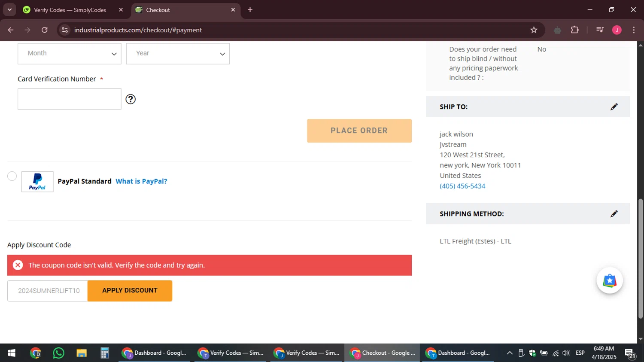
Task: Open the Chrome media control icon
Action: [x=600, y=30]
